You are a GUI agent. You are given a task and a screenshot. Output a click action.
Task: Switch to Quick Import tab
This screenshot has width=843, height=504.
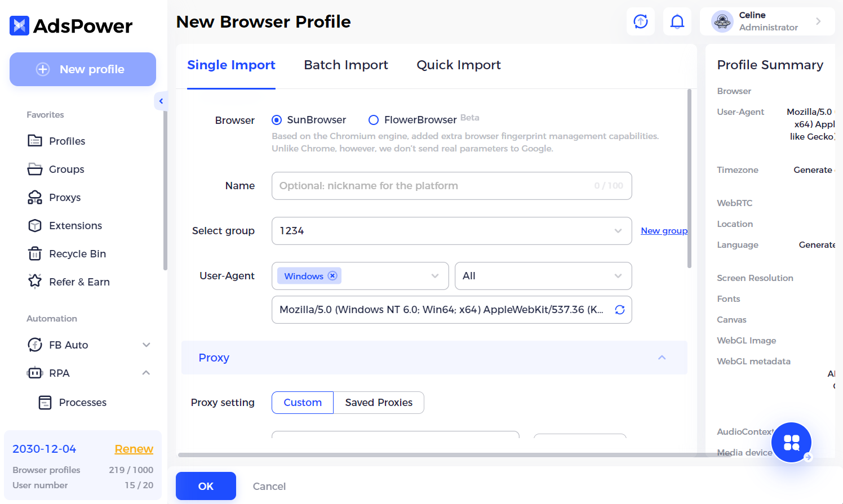click(459, 65)
